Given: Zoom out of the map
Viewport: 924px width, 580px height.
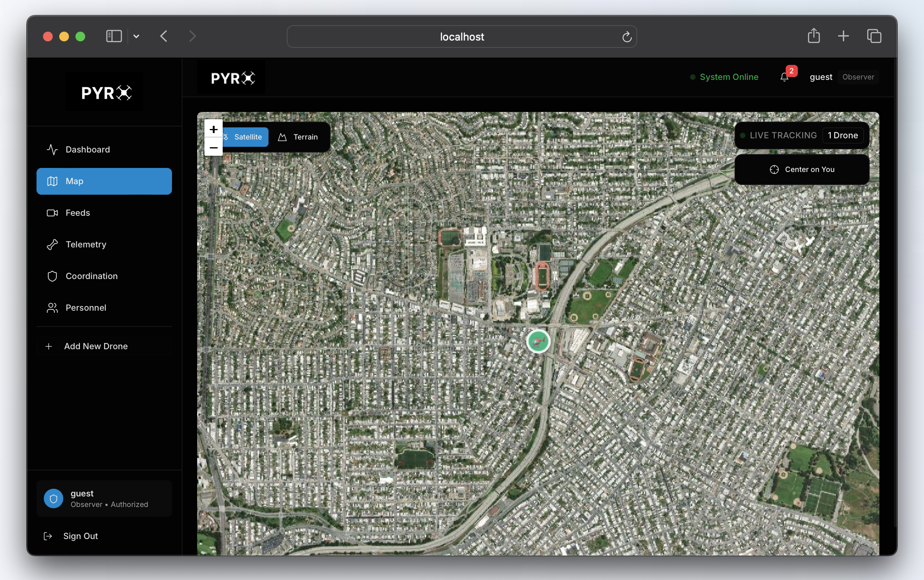Looking at the screenshot, I should pos(213,148).
